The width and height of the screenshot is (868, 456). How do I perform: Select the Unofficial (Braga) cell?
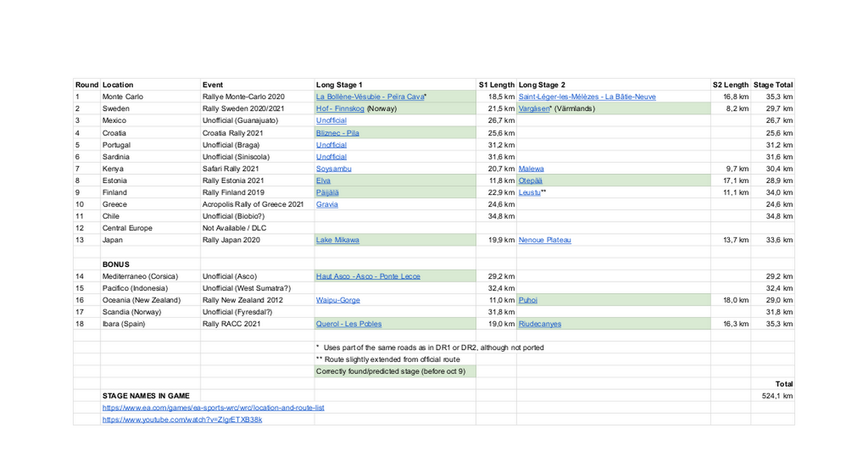click(x=258, y=145)
